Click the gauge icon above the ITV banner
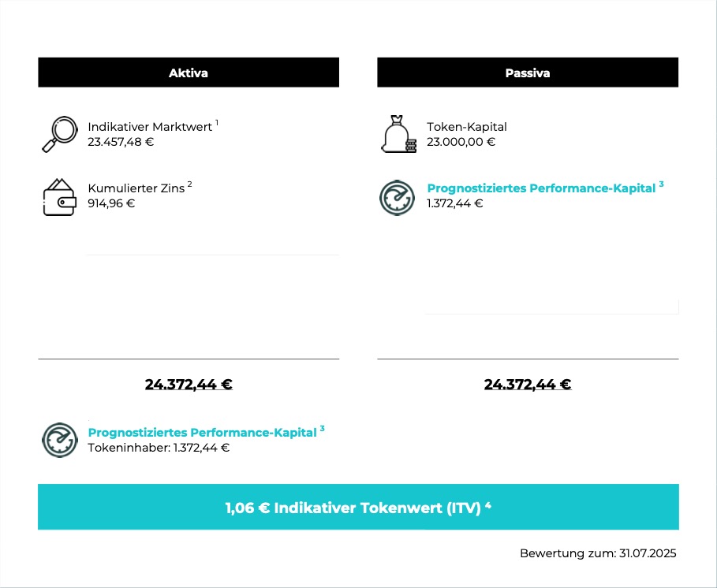The image size is (717, 588). [59, 440]
